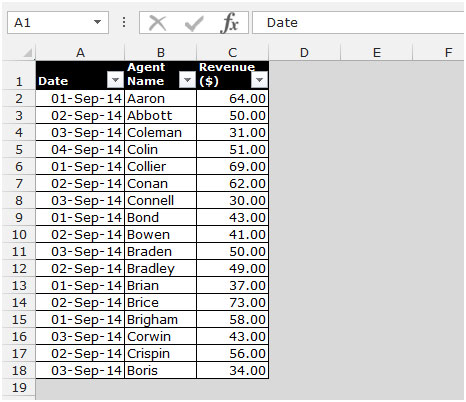Select the cell with Bond
466x402 pixels.
click(x=161, y=217)
